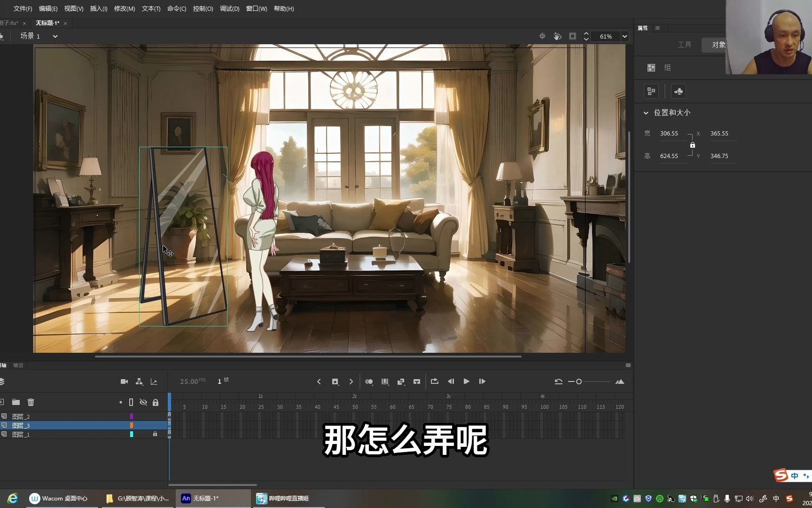
Task: Click the break apart group button
Action: tap(651, 91)
